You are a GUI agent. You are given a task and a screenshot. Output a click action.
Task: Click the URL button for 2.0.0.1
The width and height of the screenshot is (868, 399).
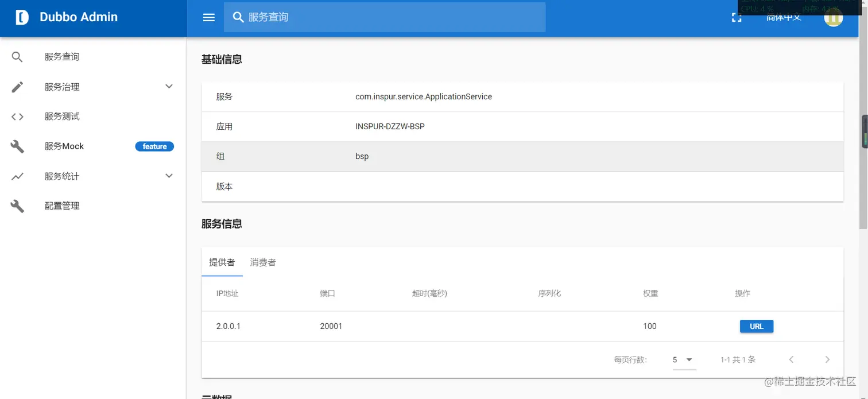coord(757,326)
